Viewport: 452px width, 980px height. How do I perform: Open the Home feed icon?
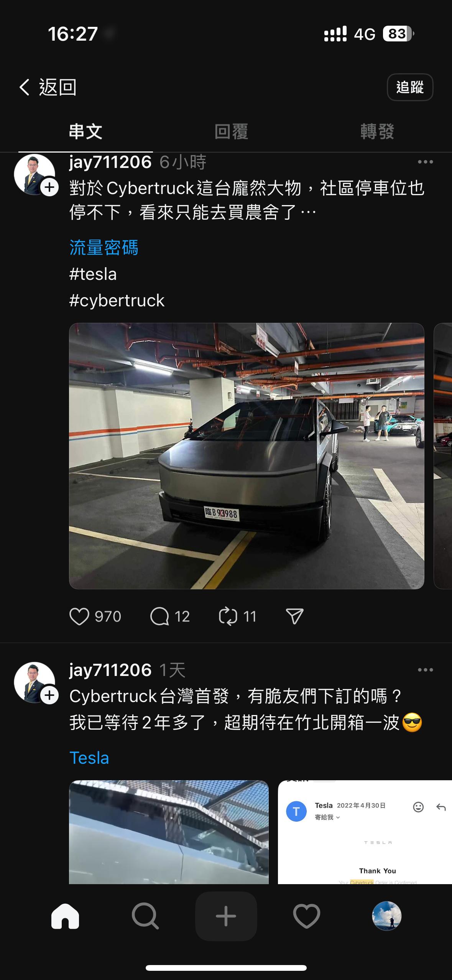pyautogui.click(x=65, y=916)
